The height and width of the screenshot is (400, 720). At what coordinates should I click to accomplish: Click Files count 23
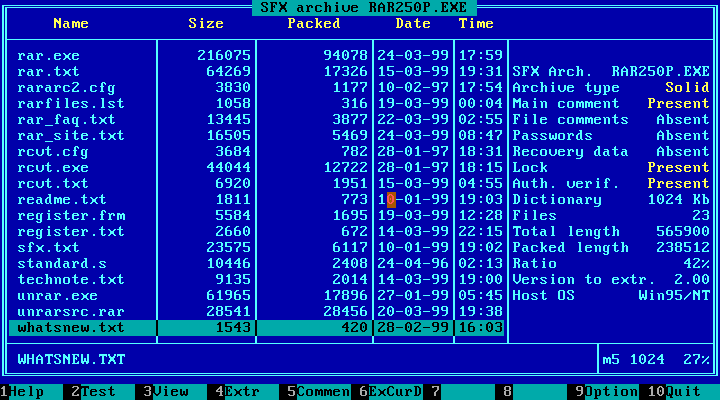point(701,216)
